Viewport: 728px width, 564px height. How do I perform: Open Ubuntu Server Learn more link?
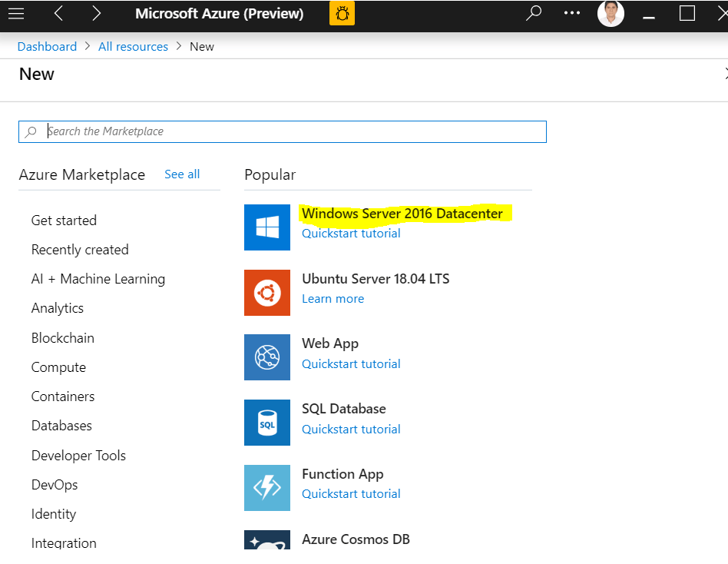point(333,299)
